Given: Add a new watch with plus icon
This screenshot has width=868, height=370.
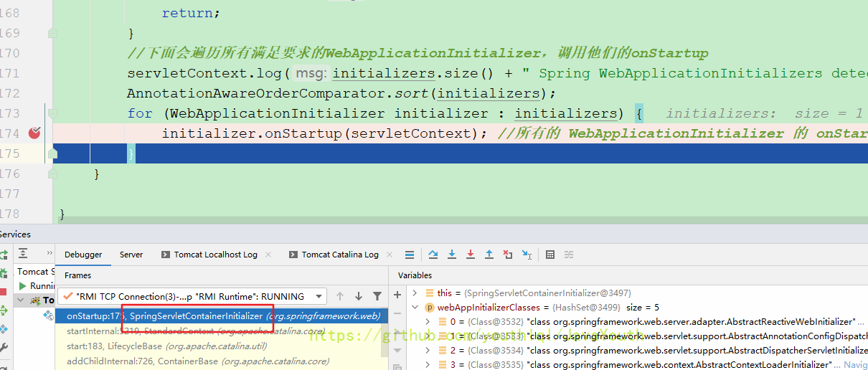Looking at the screenshot, I should 398,295.
